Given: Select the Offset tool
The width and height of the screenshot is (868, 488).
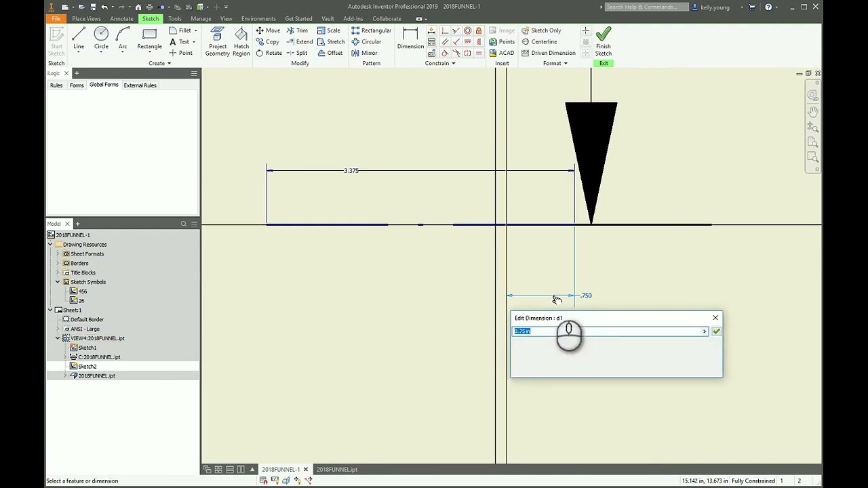Looking at the screenshot, I should [x=330, y=53].
